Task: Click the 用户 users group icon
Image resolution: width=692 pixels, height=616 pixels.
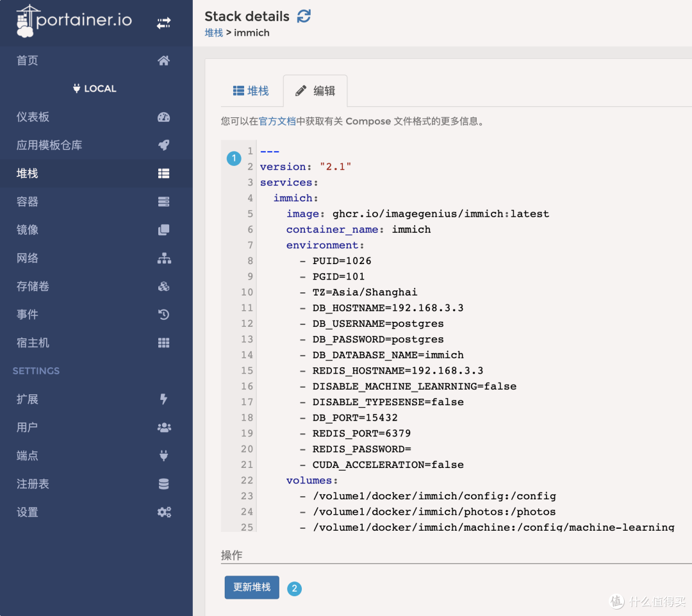Action: tap(164, 428)
